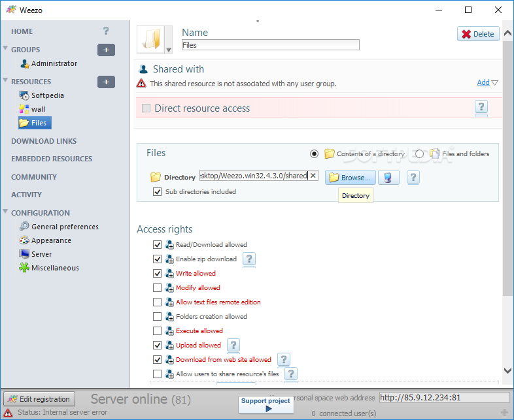The width and height of the screenshot is (514, 420).
Task: Open help for Download from web site allowed
Action: click(284, 359)
